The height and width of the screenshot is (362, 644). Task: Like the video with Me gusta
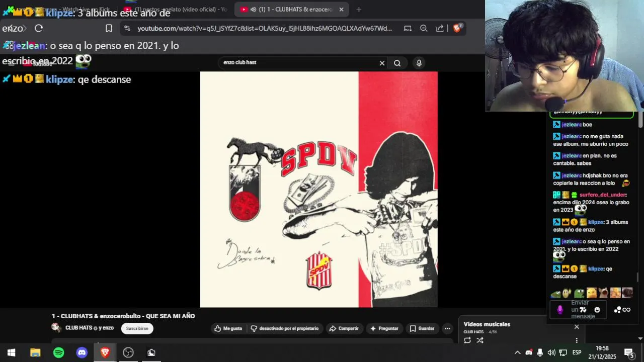(x=228, y=328)
